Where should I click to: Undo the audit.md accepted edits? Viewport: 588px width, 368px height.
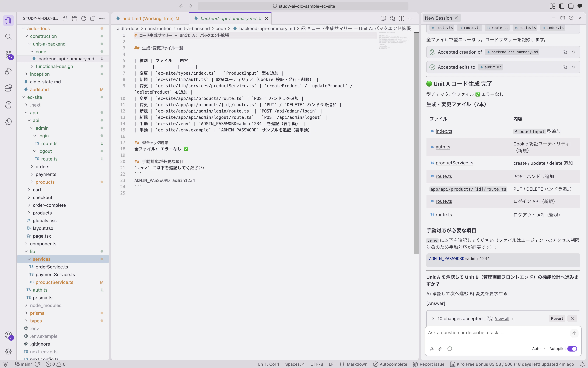573,67
